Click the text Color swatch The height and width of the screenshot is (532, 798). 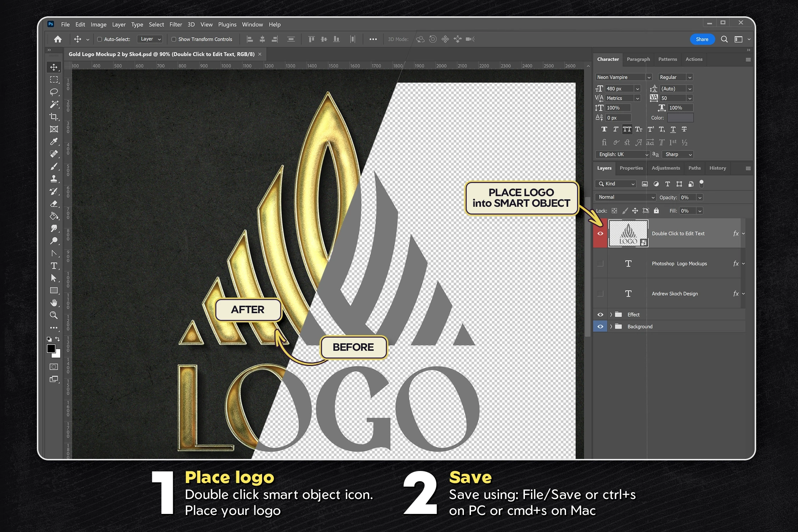coord(680,118)
